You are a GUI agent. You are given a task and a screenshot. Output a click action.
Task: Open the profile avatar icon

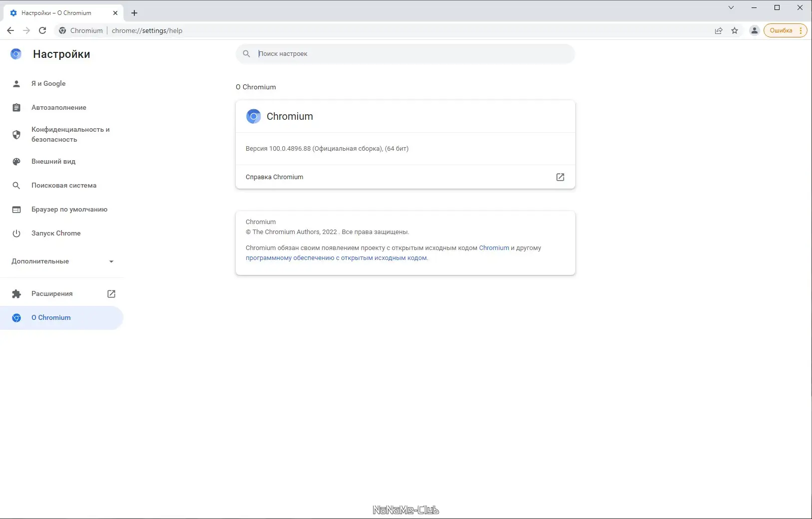coord(755,30)
